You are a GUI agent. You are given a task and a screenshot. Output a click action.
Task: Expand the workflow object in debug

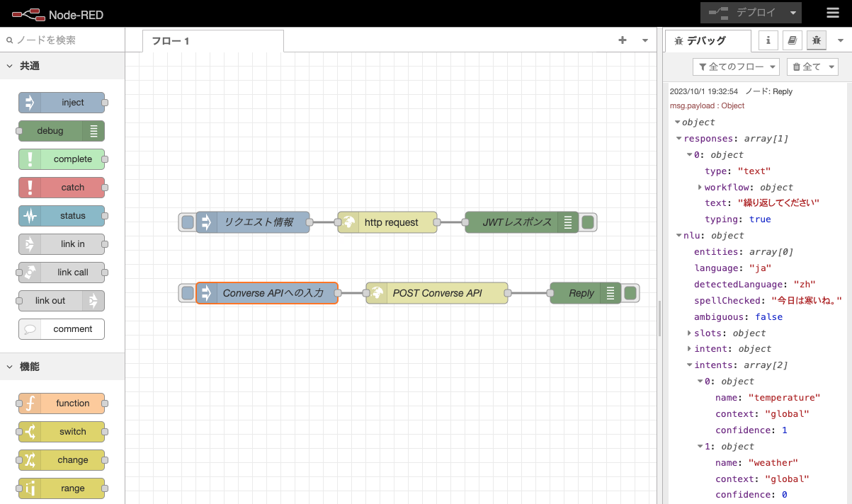tap(699, 188)
